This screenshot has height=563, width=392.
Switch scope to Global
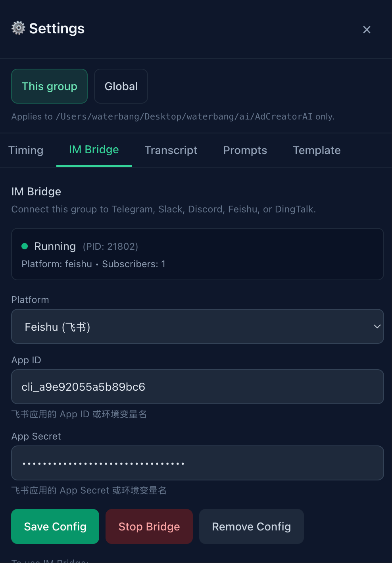pos(121,86)
